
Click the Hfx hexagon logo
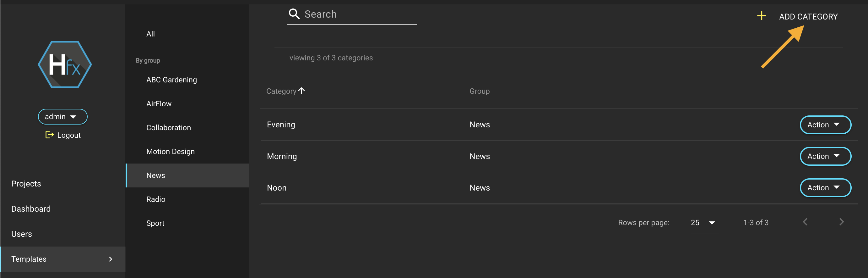point(65,64)
